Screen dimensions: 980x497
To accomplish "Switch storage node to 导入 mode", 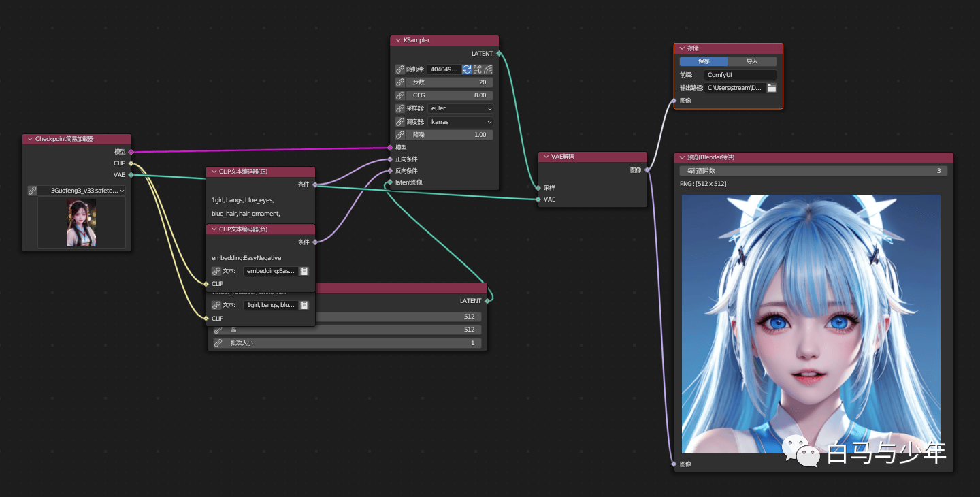I will 752,61.
